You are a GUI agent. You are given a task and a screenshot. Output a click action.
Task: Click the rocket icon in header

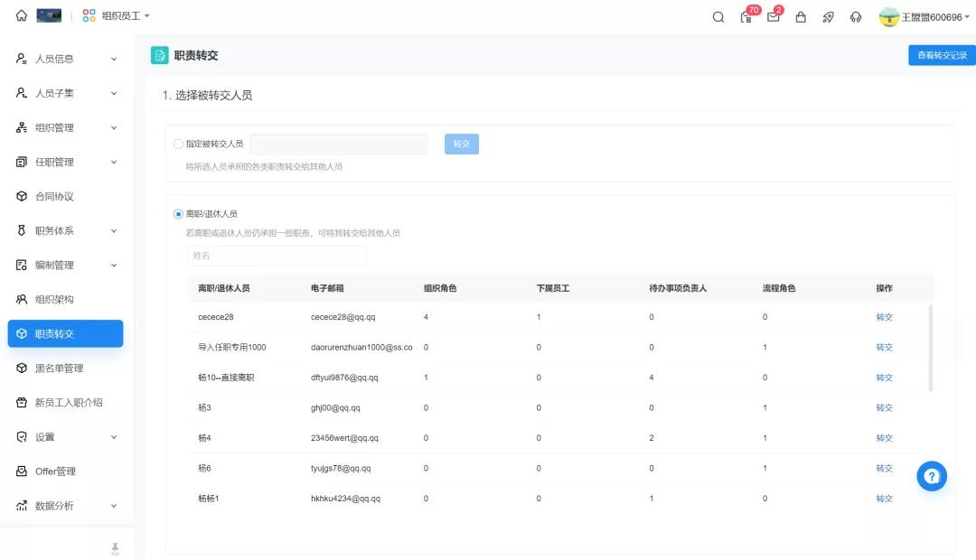(828, 17)
